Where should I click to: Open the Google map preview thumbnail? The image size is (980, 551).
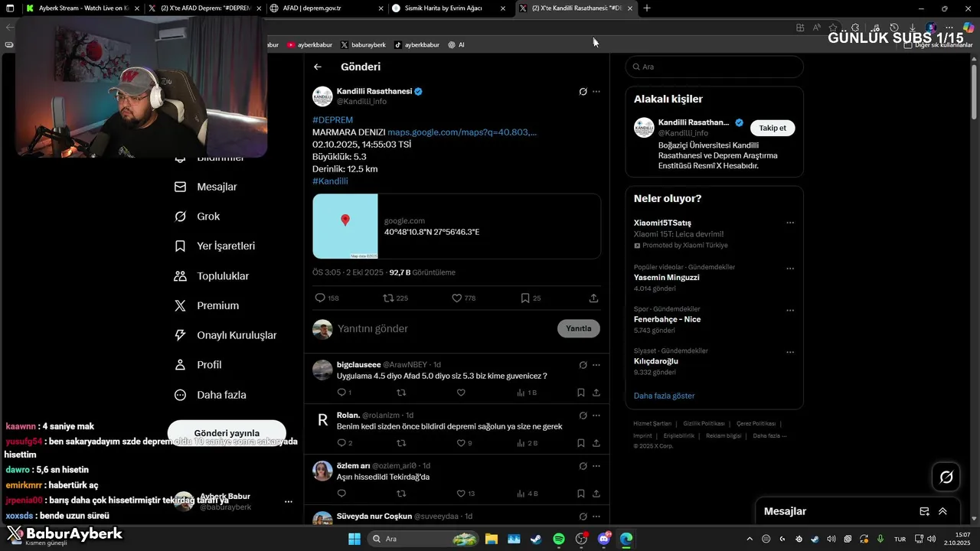(345, 227)
